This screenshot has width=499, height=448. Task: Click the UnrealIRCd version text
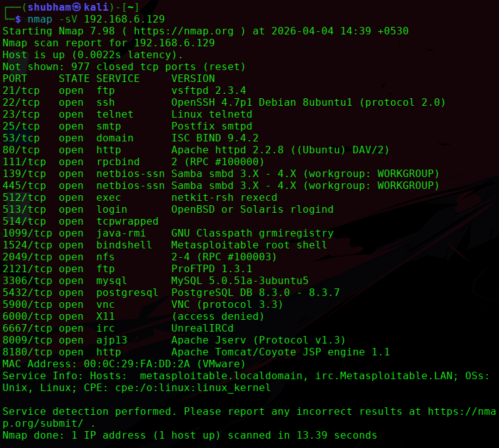pyautogui.click(x=203, y=328)
